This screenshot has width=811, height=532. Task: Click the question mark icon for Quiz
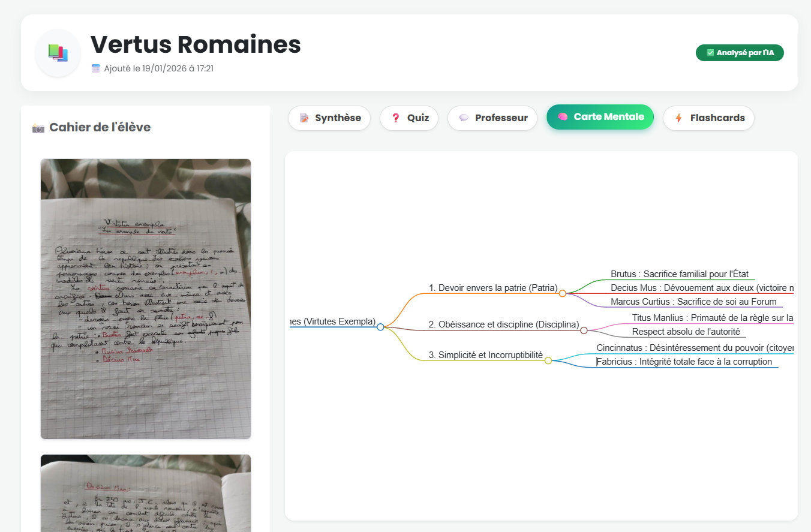pos(395,118)
